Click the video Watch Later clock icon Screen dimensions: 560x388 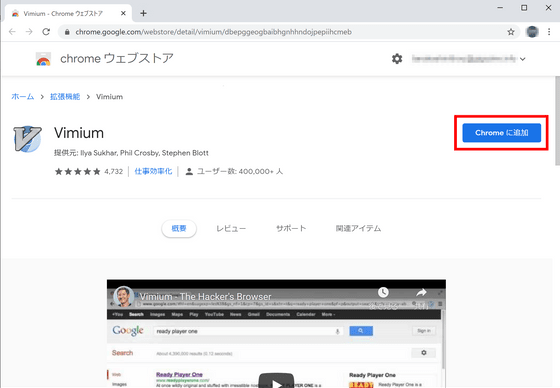click(x=383, y=292)
